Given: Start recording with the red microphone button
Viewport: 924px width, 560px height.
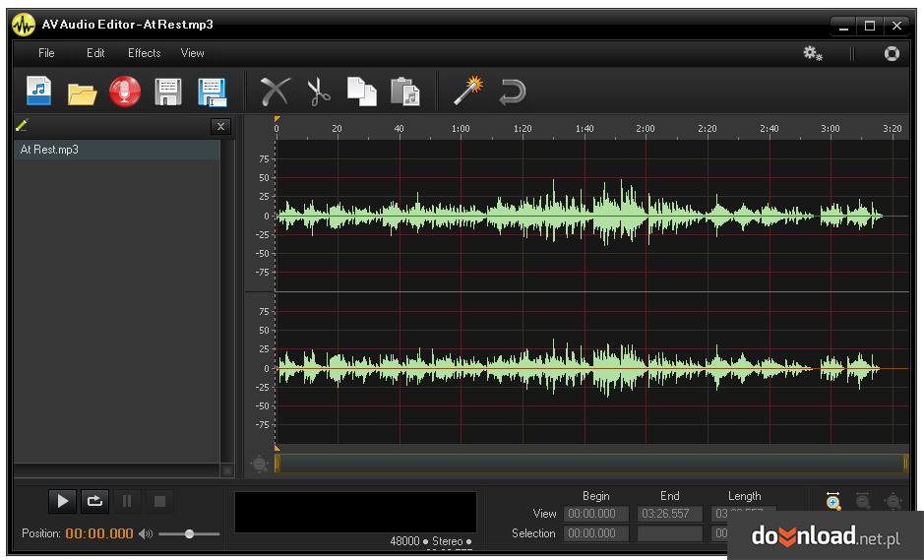Looking at the screenshot, I should pos(125,92).
